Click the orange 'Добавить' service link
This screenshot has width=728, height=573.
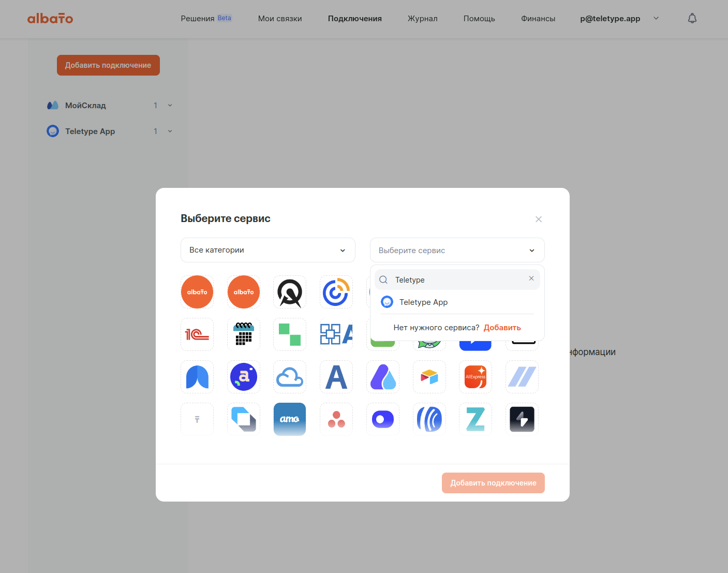pyautogui.click(x=502, y=328)
